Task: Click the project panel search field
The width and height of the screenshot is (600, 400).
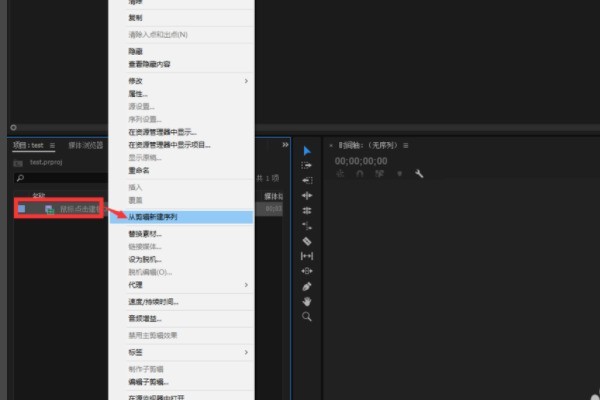Action: pyautogui.click(x=60, y=178)
